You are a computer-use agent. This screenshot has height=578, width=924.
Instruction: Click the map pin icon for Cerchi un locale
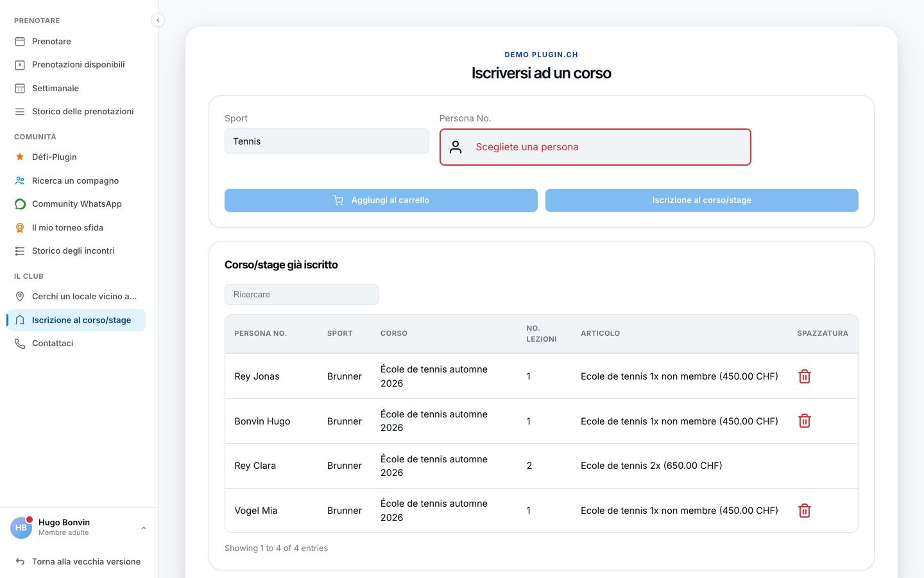tap(20, 296)
